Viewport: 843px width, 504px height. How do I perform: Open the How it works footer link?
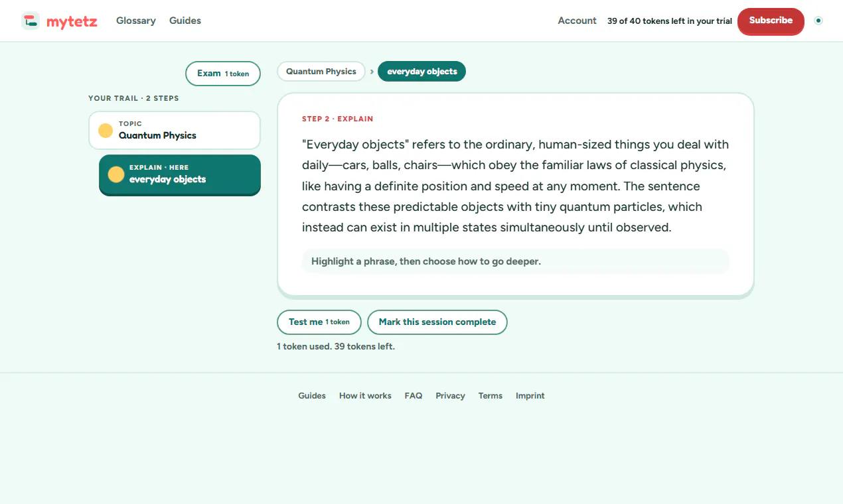coord(365,396)
